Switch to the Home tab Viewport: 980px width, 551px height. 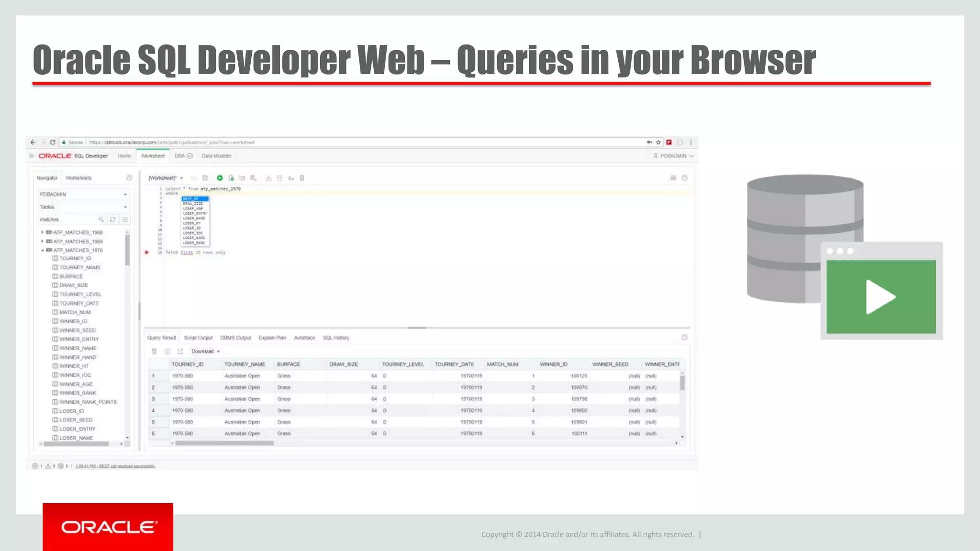pos(124,156)
